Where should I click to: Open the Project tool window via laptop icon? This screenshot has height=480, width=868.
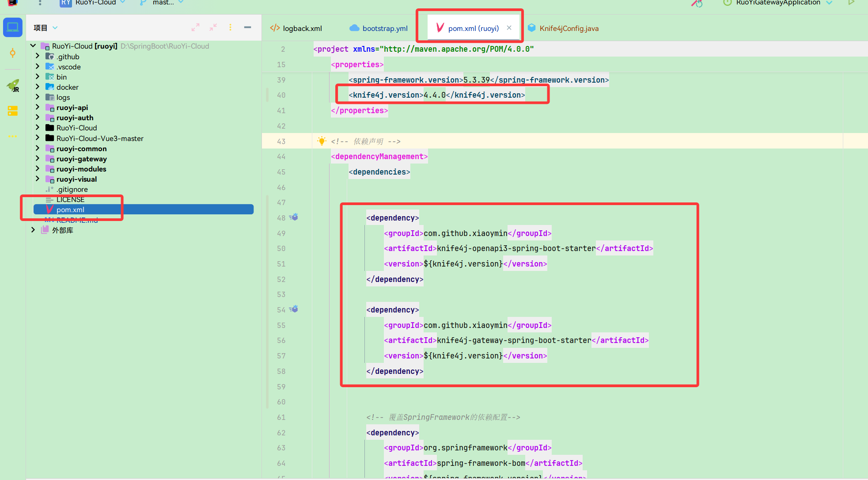click(x=12, y=27)
